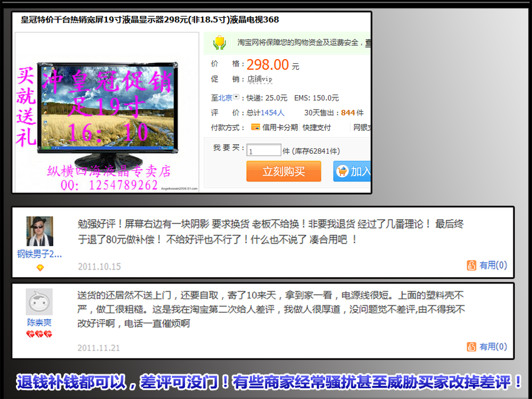Image resolution: width=532 pixels, height=399 pixels.
Task: Click the stock text 库存62841件
Action: (316, 151)
